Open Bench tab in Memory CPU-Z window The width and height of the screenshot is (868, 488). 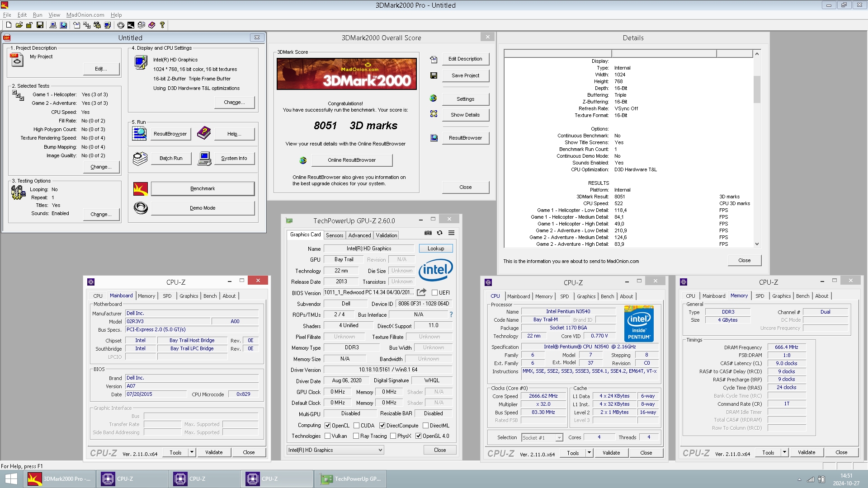(802, 296)
